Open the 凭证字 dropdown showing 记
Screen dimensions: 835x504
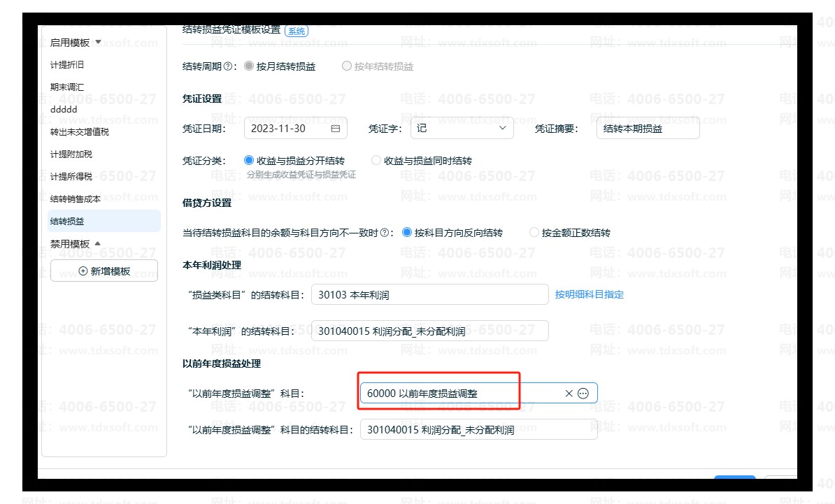click(x=462, y=129)
